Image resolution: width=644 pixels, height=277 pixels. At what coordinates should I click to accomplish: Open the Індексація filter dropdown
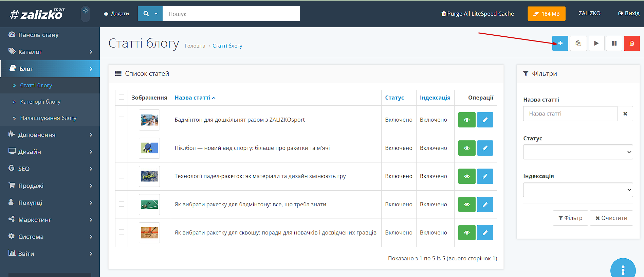[x=578, y=190]
